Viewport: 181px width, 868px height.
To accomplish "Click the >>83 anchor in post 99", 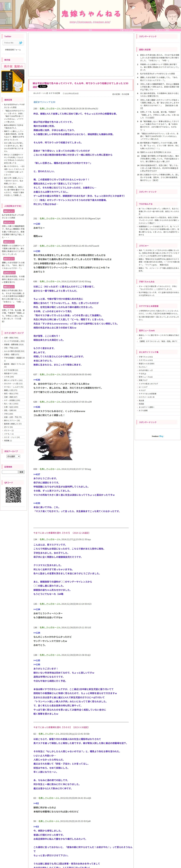I will tap(36, 827).
